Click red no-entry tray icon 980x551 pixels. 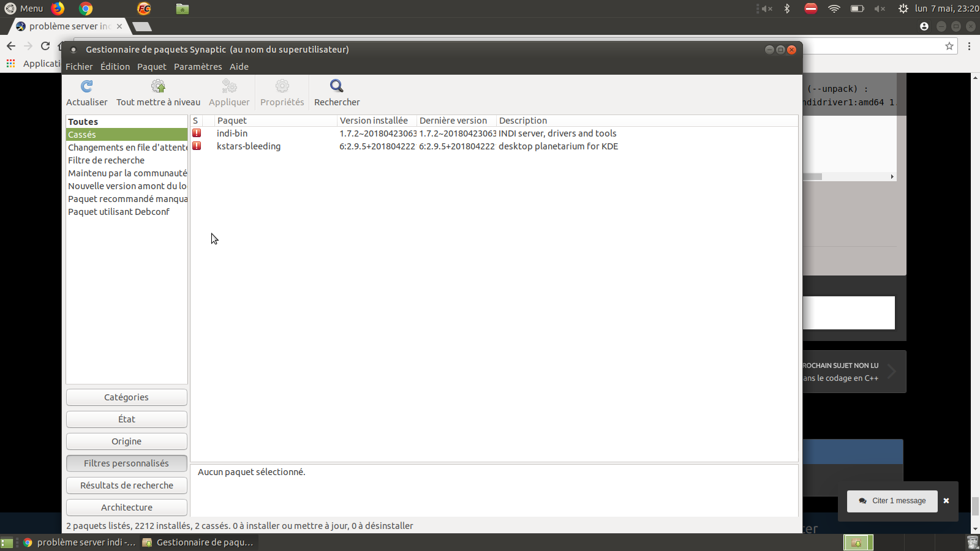pos(811,9)
